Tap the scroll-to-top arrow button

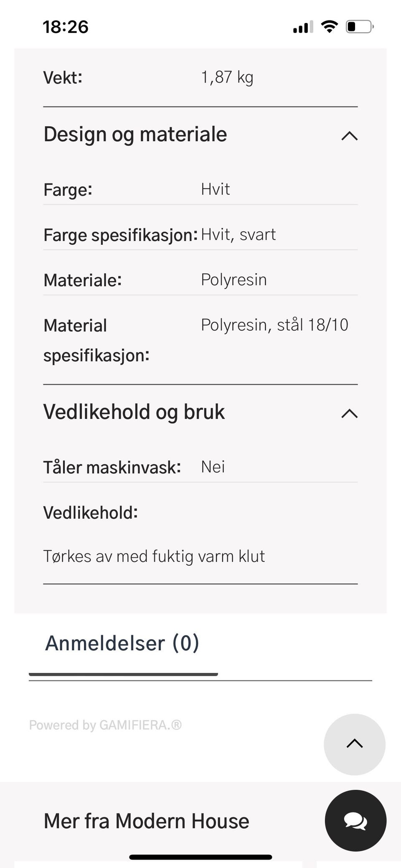(355, 744)
